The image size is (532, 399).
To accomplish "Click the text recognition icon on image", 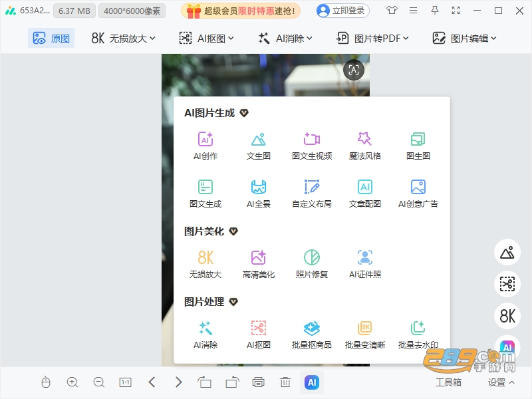I will 354,70.
